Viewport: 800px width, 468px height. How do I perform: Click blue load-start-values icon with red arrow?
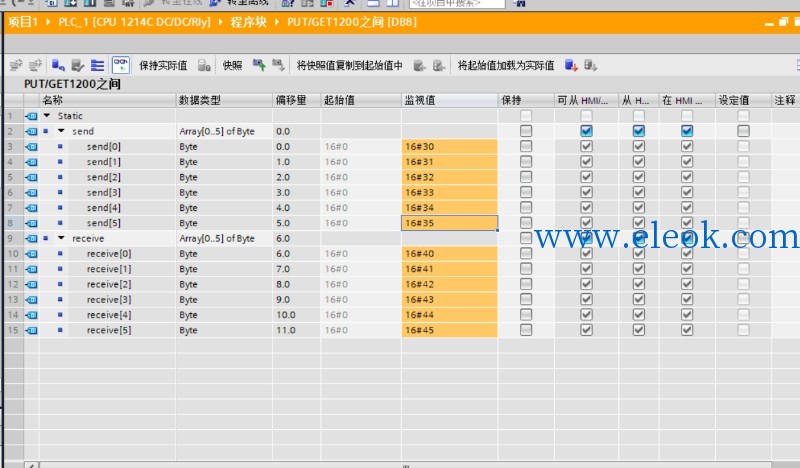click(x=571, y=65)
